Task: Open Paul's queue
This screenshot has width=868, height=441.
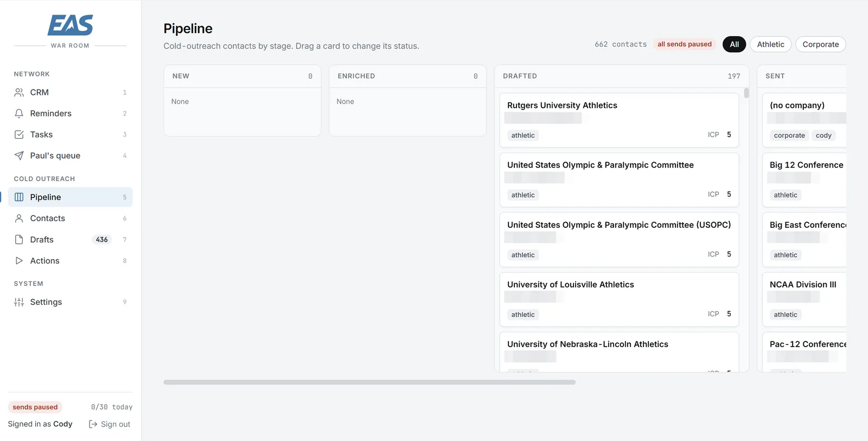Action: click(x=70, y=156)
